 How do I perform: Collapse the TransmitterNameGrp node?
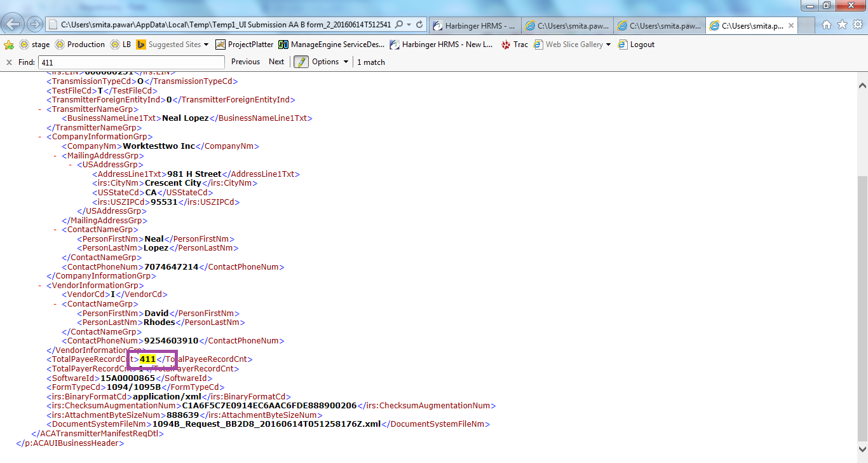tap(39, 109)
